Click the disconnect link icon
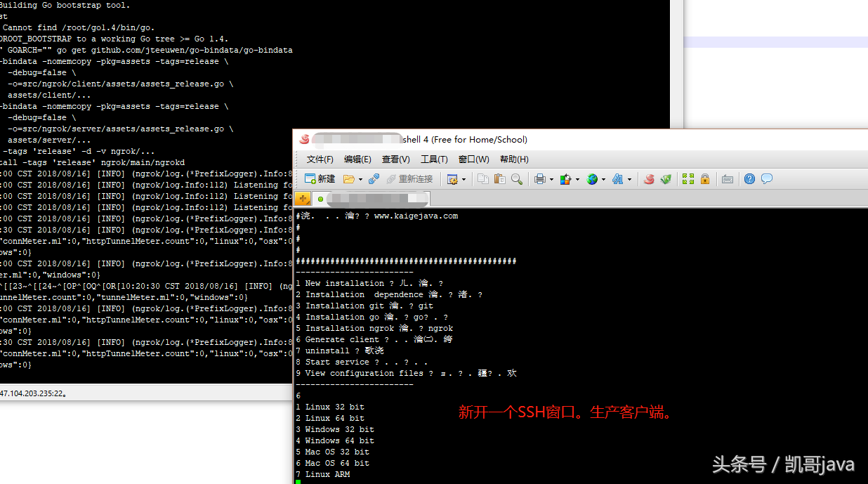Viewport: 868px width, 484px height. point(374,179)
